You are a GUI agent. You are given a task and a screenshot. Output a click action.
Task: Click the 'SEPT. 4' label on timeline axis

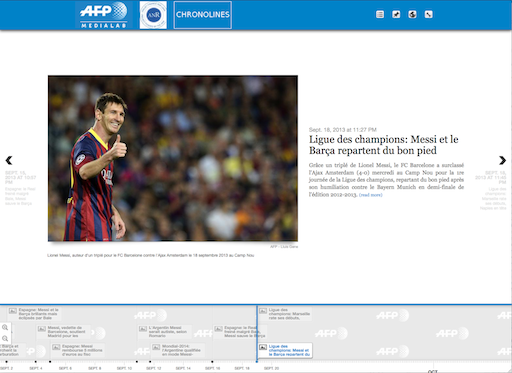coord(36,368)
